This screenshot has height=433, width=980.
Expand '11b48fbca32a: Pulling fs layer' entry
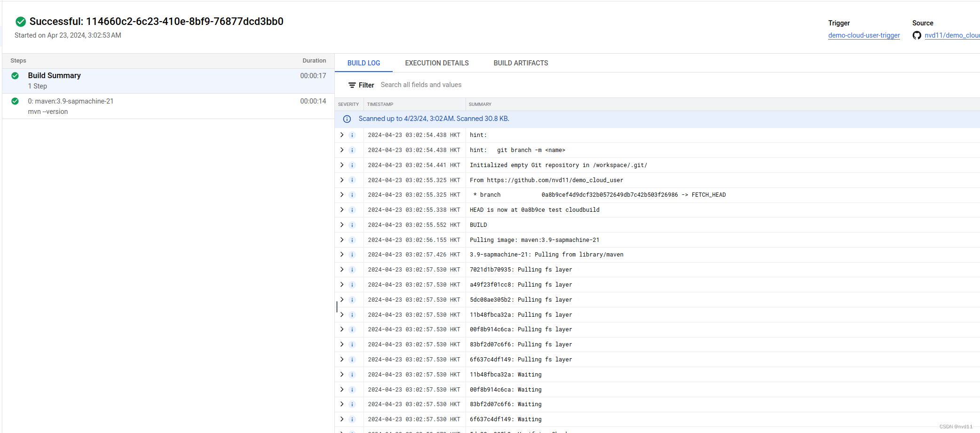click(342, 314)
